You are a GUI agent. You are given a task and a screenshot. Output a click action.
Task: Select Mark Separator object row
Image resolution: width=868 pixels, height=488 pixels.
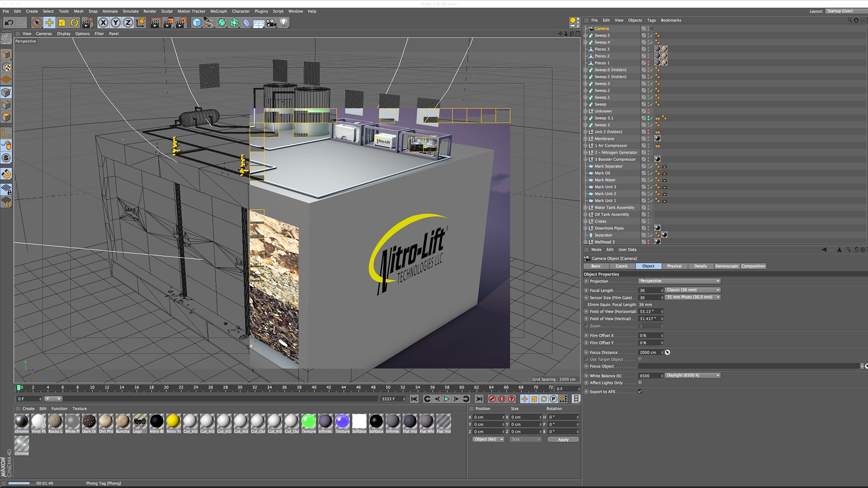[x=608, y=166]
